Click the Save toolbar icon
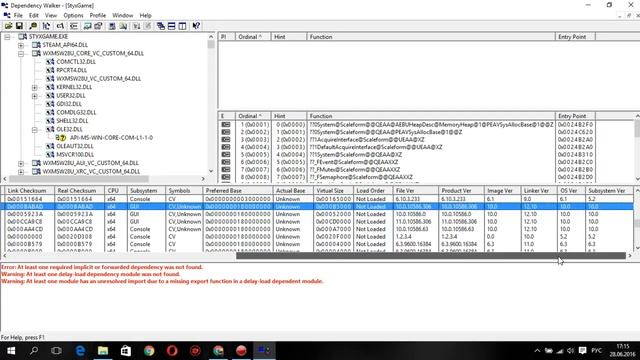640x360 pixels. click(x=19, y=26)
